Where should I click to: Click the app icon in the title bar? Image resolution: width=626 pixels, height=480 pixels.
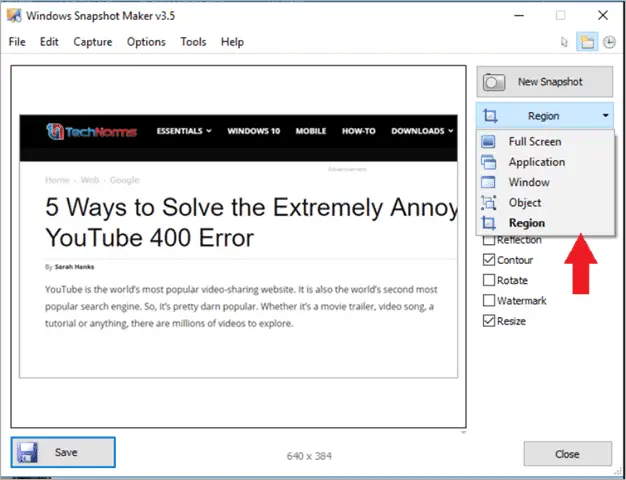(x=14, y=16)
